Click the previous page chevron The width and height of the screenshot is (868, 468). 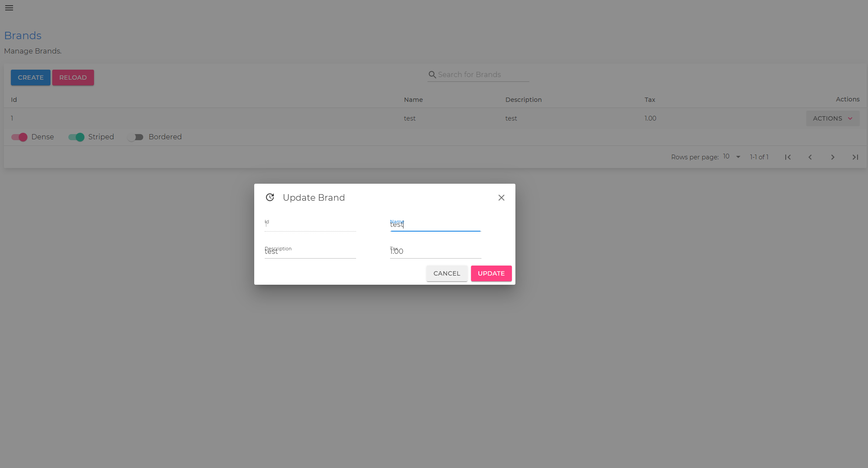click(x=810, y=157)
